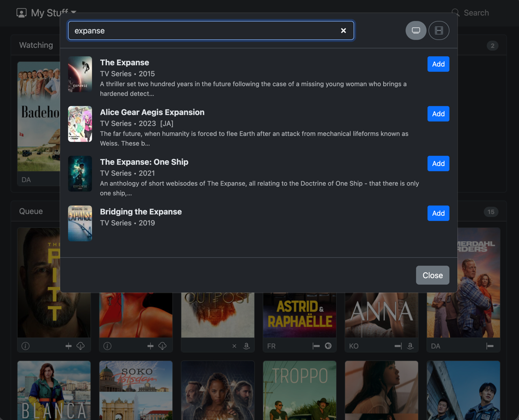Switch search to TV series mode
The image size is (519, 420).
coord(416,30)
